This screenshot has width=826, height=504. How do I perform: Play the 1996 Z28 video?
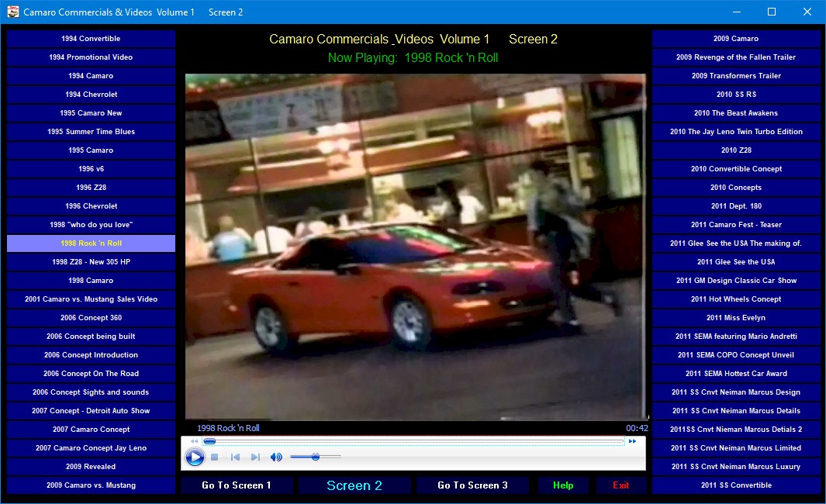click(92, 187)
